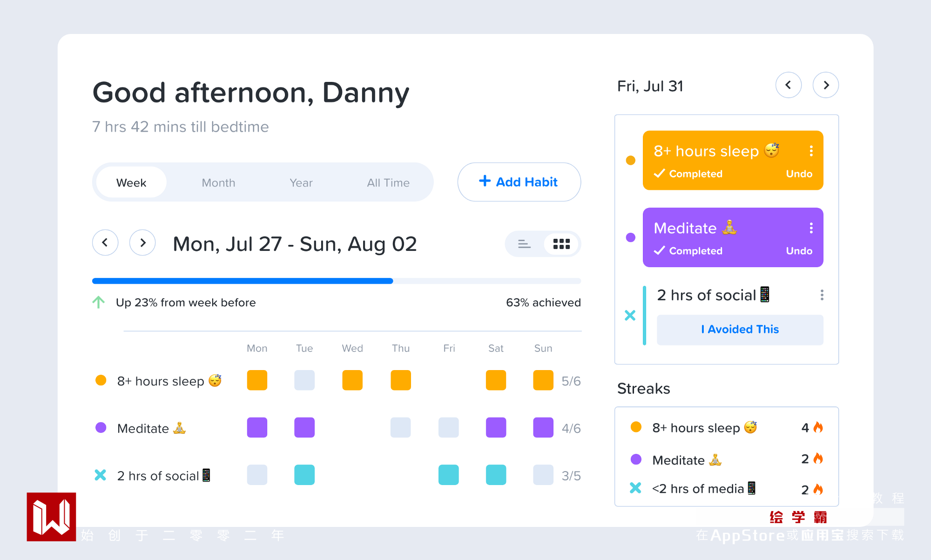Toggle Thursday square for Meditate habit

(x=400, y=427)
